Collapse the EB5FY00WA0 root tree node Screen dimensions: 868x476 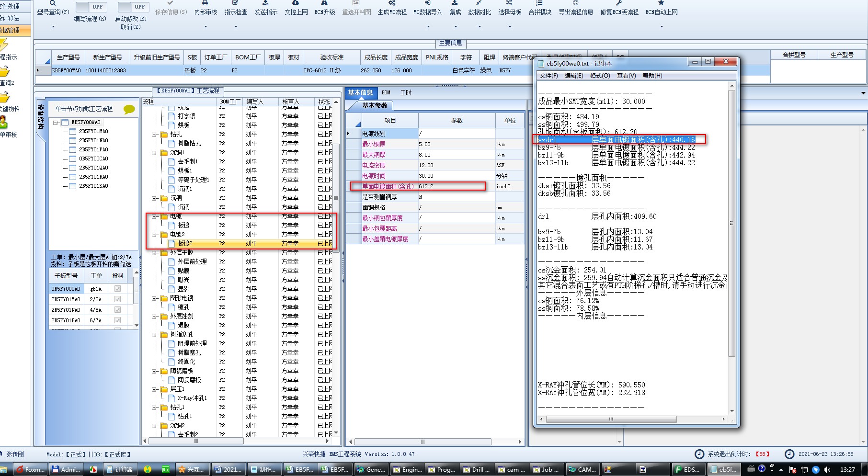tap(56, 123)
